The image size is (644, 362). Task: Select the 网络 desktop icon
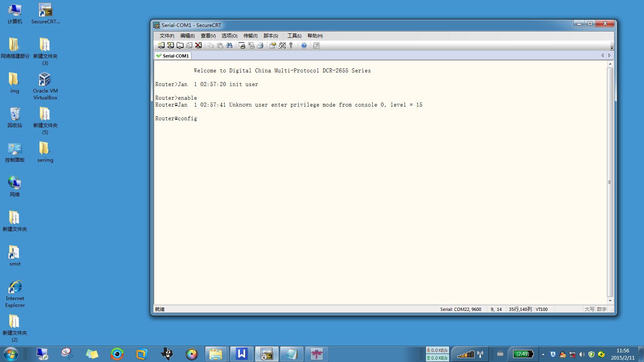(15, 187)
